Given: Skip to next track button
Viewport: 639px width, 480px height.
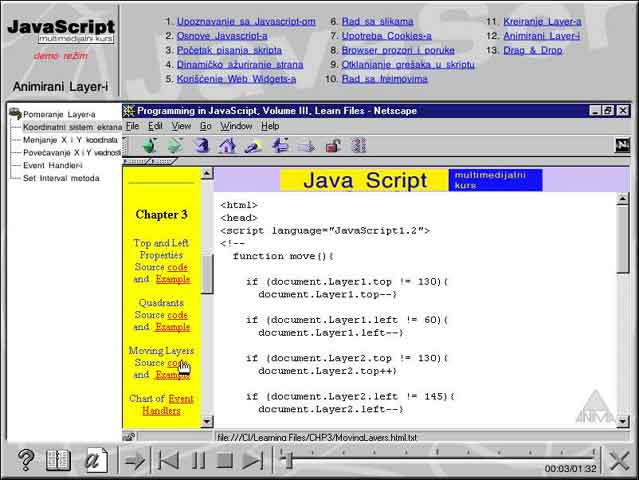Looking at the screenshot, I should click(252, 461).
